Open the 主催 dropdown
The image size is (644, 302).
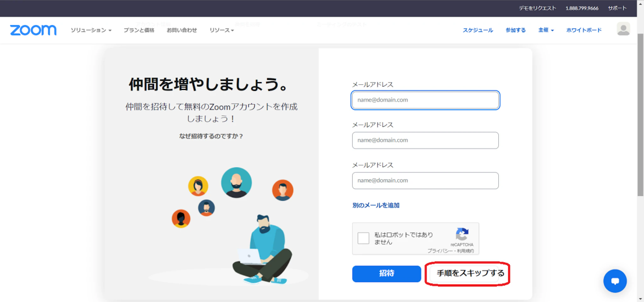pos(546,30)
